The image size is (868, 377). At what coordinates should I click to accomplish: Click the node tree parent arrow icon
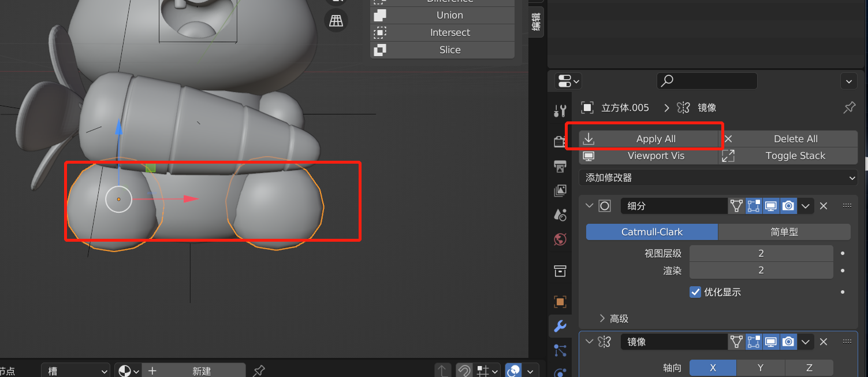(442, 371)
